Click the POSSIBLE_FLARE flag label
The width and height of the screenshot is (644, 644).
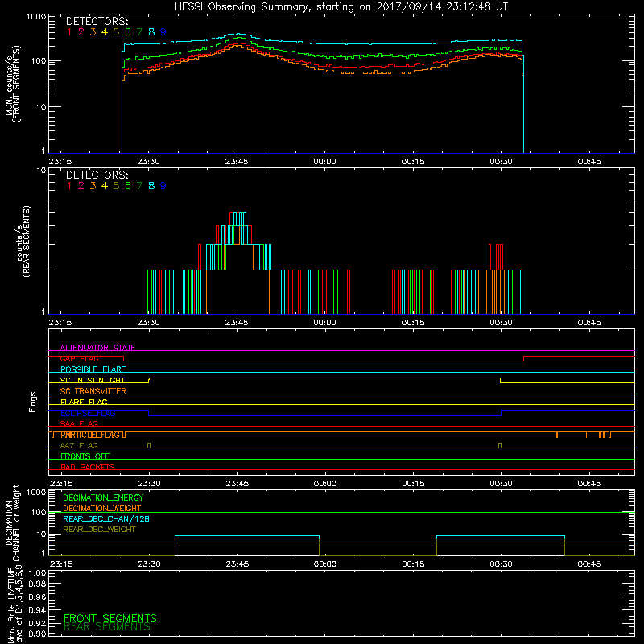(93, 369)
